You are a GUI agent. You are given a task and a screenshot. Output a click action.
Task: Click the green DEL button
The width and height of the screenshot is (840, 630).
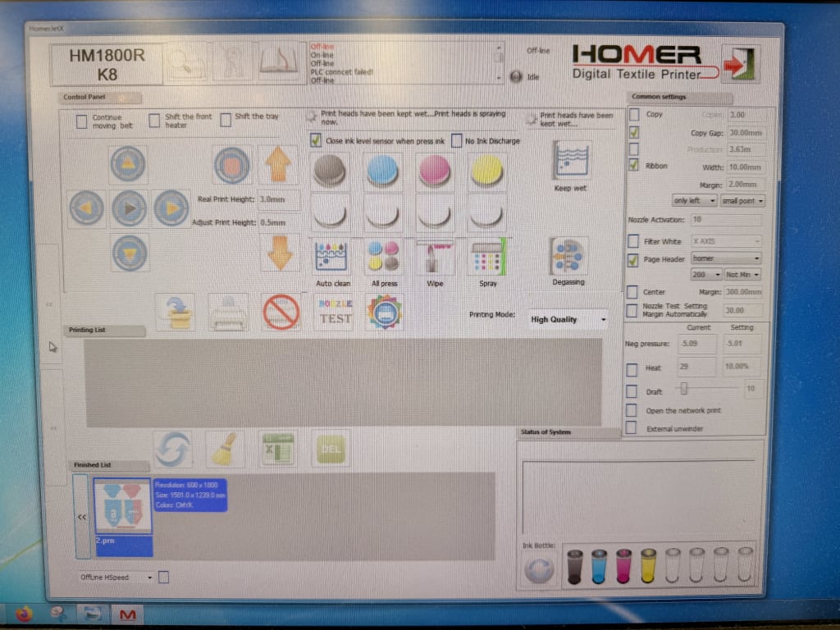click(330, 449)
